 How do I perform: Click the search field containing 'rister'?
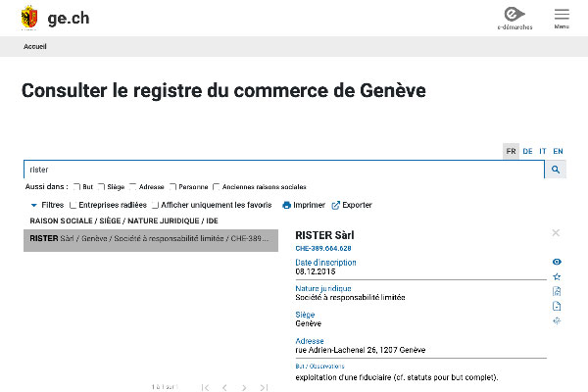point(284,170)
